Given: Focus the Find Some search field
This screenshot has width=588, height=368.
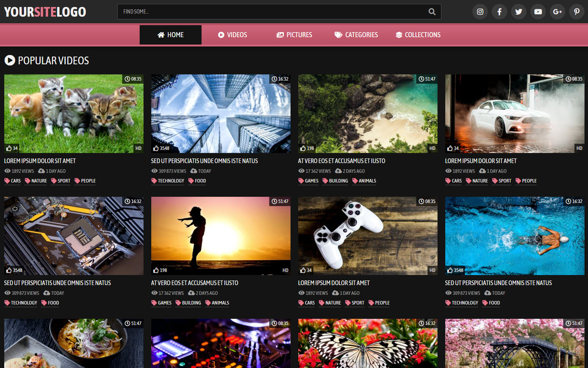Looking at the screenshot, I should [271, 12].
